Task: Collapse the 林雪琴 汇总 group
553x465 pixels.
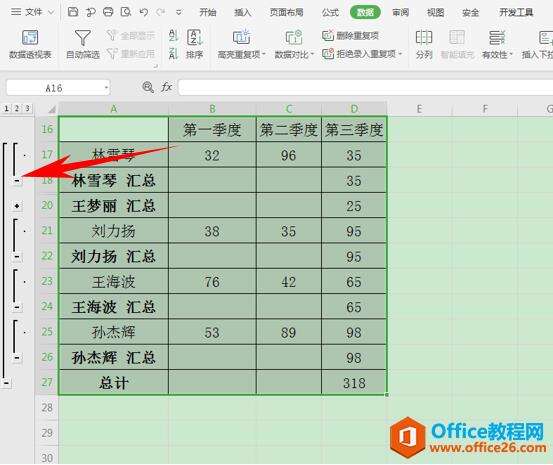Action: pos(17,181)
